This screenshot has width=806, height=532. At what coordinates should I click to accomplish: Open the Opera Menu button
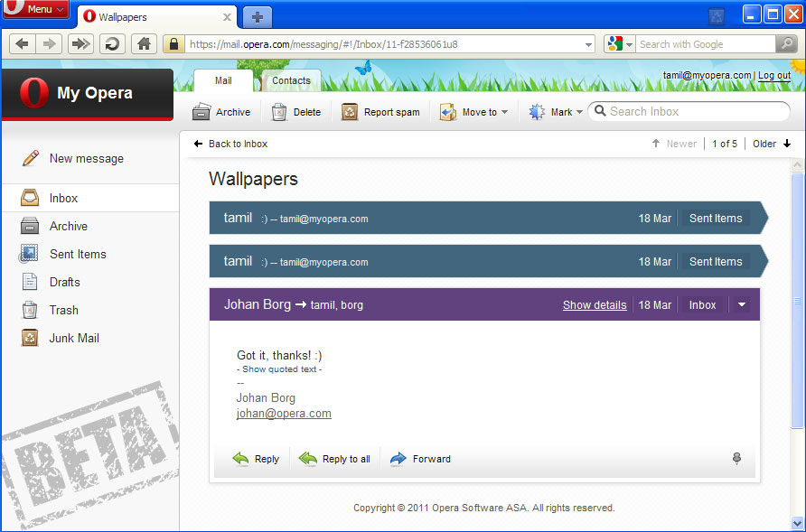pyautogui.click(x=36, y=9)
